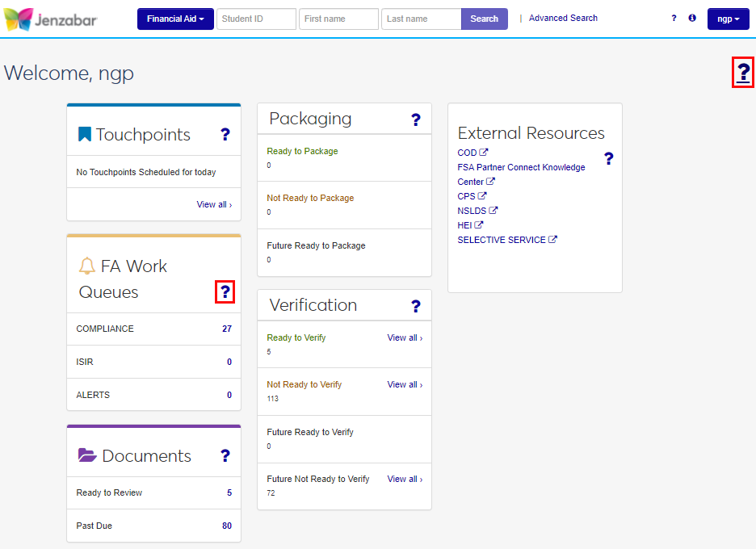
Task: Click the Verification help question mark
Action: pos(416,306)
